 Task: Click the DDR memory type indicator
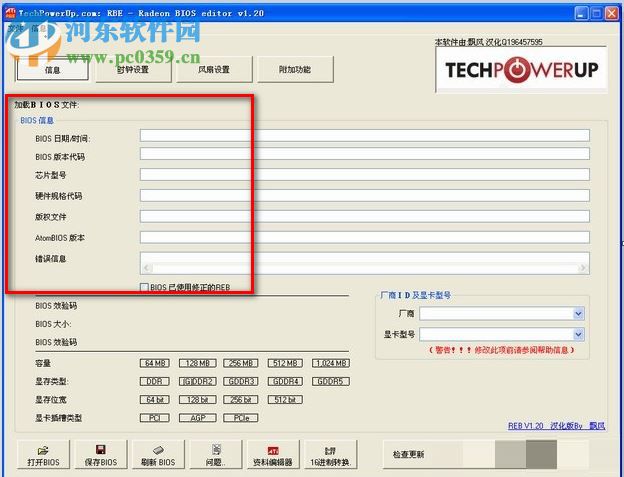(154, 382)
